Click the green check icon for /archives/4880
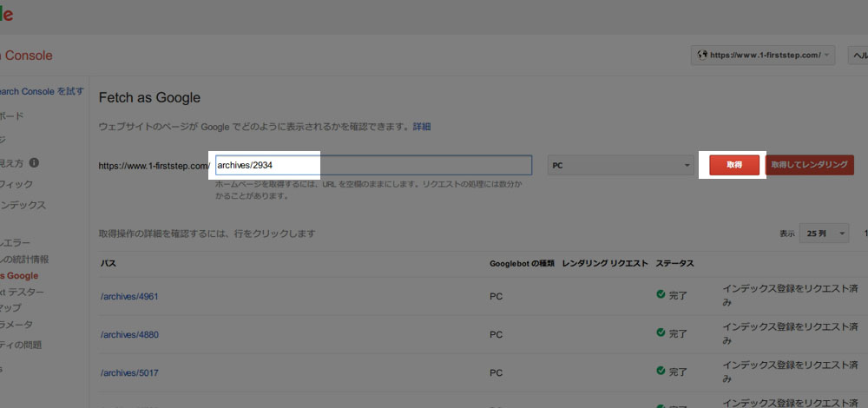The height and width of the screenshot is (408, 868). click(x=661, y=332)
